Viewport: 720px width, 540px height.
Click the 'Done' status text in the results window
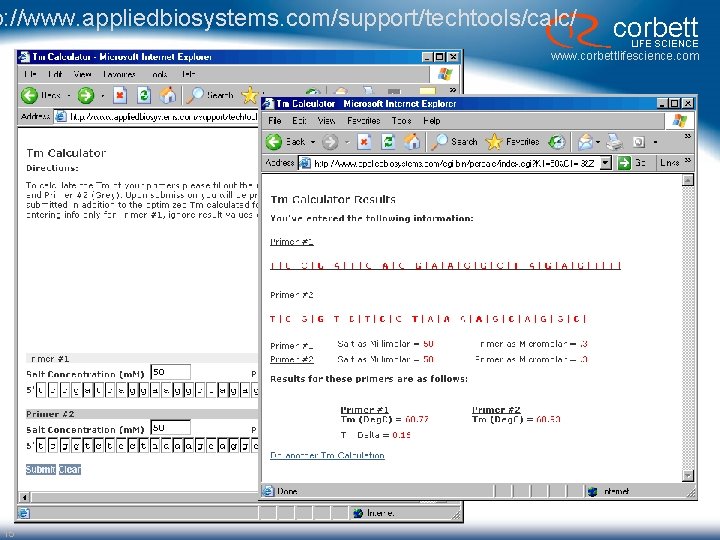(x=287, y=491)
